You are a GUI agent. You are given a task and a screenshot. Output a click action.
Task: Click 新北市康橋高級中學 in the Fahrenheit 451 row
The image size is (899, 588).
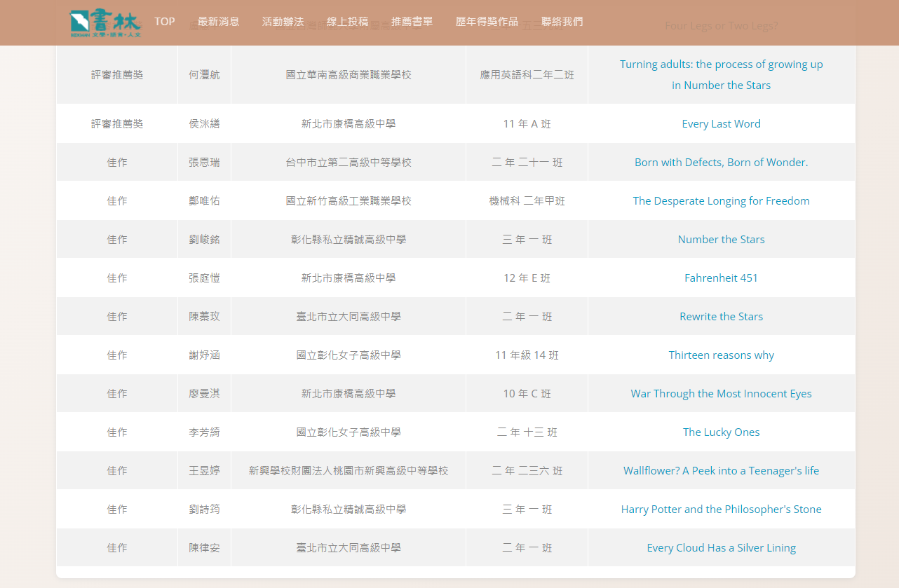349,278
